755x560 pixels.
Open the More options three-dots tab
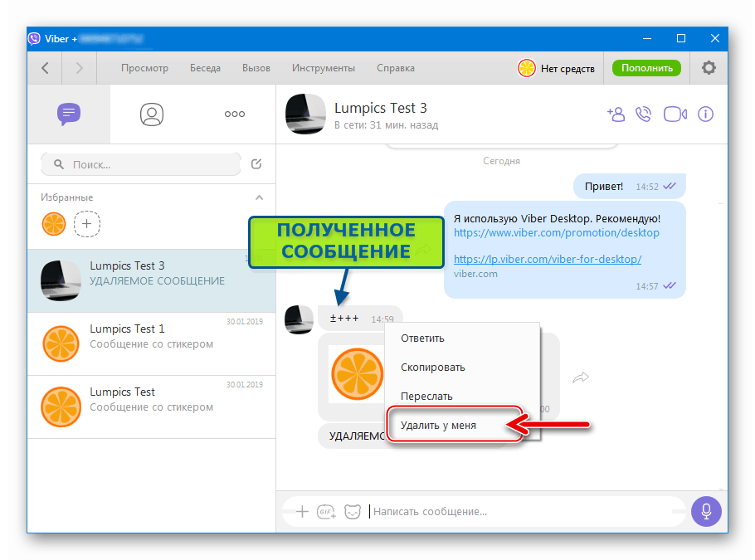click(235, 114)
